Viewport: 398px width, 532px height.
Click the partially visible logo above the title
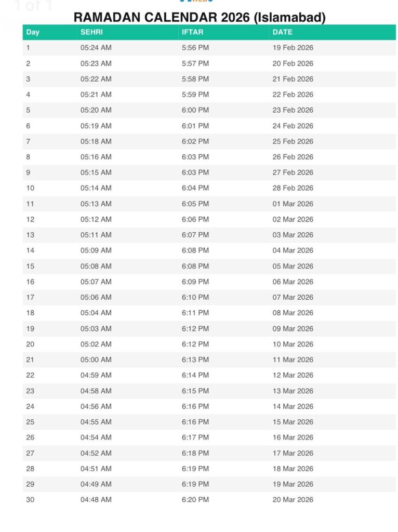[196, 2]
